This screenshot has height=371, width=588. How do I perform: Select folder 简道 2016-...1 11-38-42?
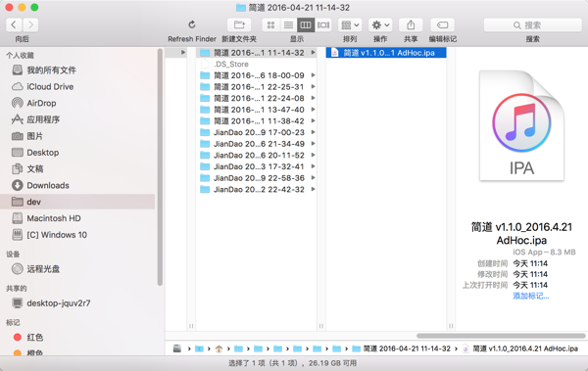click(257, 121)
